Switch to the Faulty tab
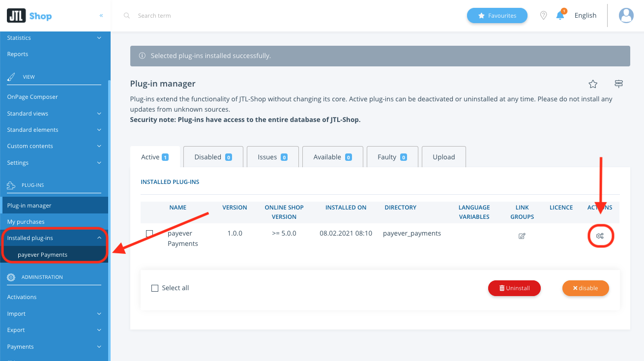Viewport: 644px width, 361px height. point(392,157)
